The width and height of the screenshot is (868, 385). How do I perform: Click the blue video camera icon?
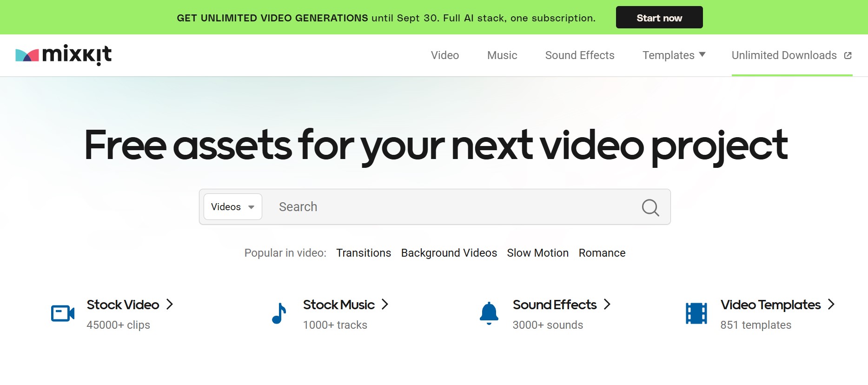63,313
